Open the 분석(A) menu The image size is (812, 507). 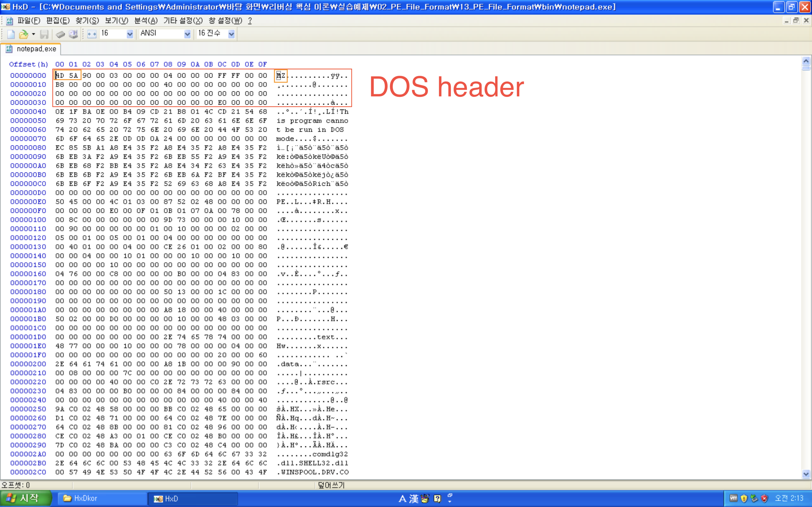[146, 21]
